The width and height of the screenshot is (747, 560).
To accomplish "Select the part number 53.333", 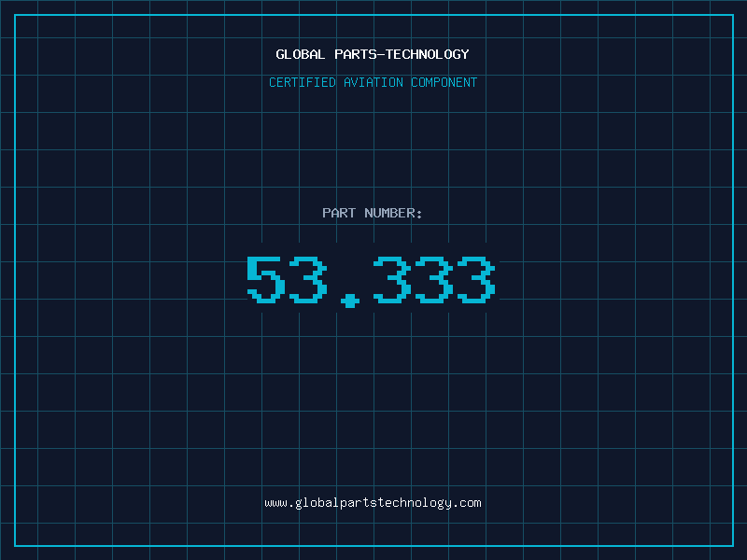I will (x=371, y=282).
